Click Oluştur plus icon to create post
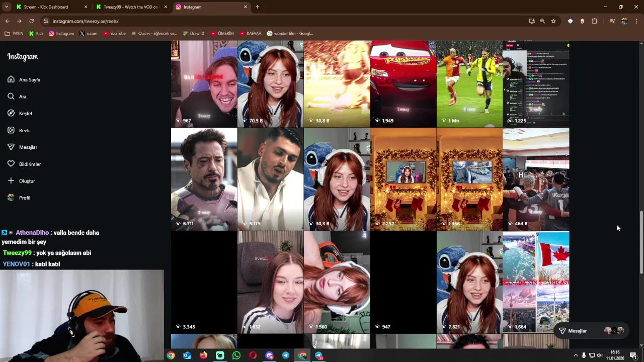 click(x=11, y=180)
